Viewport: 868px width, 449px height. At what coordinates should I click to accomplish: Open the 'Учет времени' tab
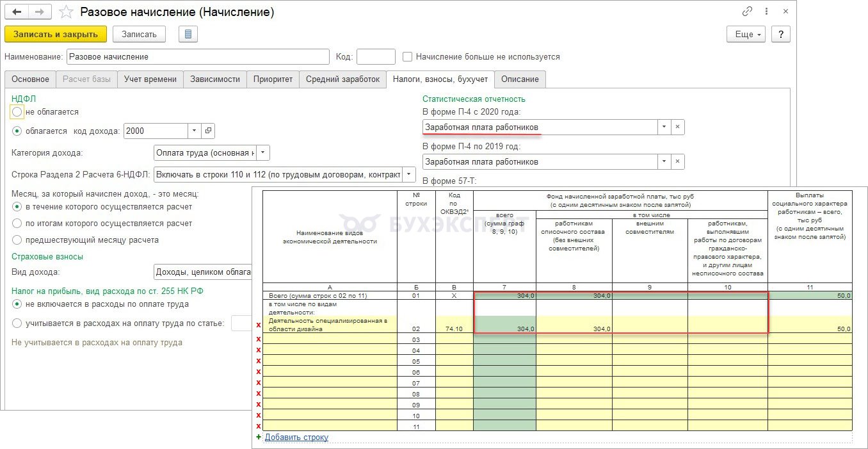(x=150, y=79)
